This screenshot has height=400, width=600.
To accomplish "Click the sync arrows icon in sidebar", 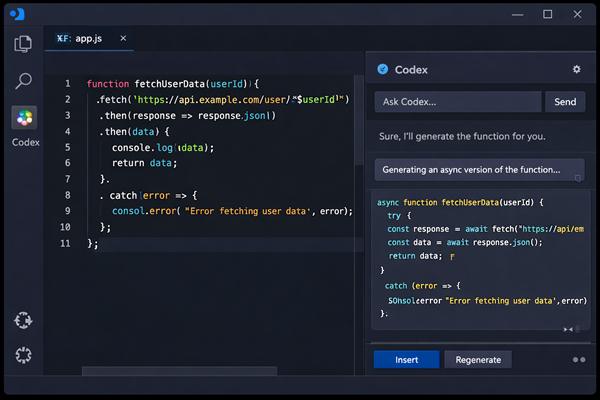I will tap(23, 320).
